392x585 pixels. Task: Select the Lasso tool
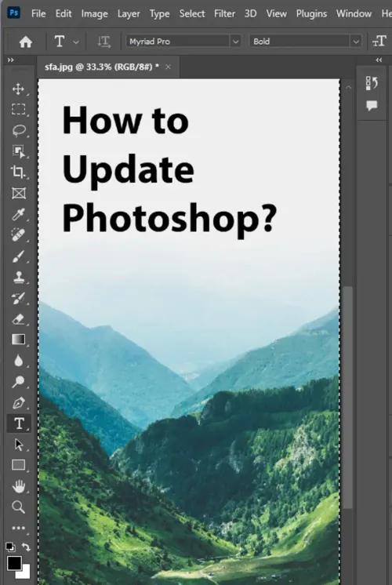click(18, 130)
